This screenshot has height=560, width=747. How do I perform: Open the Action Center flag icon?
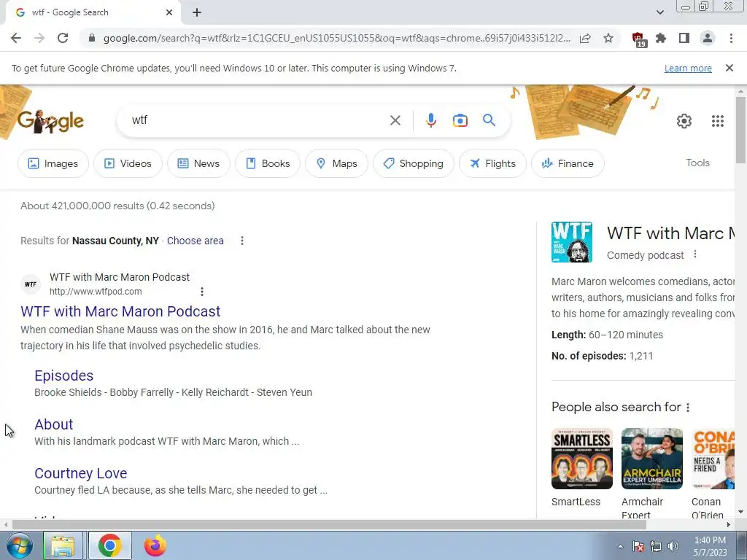pos(638,546)
